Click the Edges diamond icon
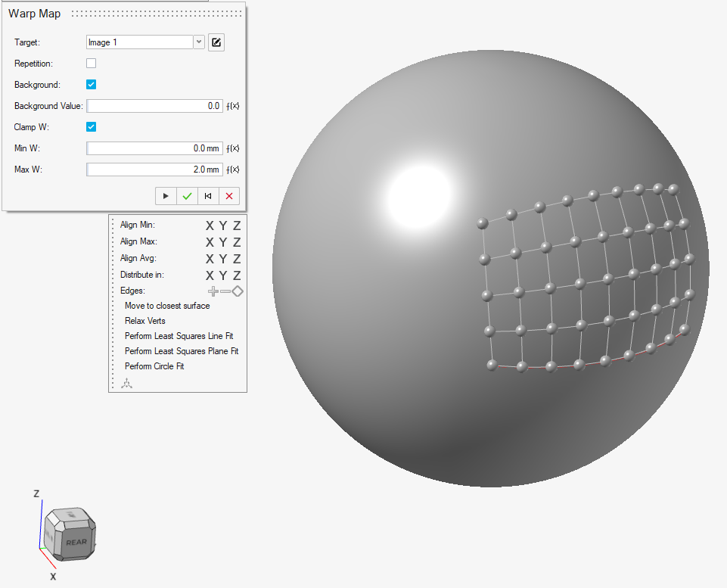Screen dimensions: 727x588 (x=237, y=291)
